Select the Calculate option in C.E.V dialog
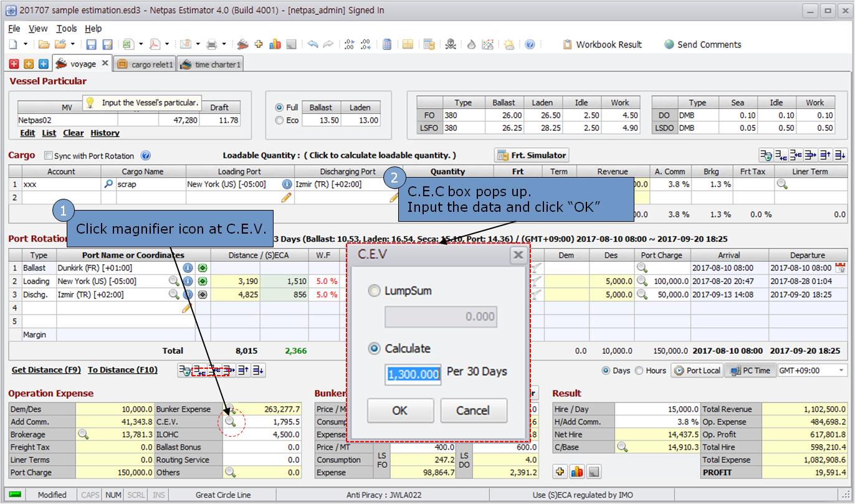The height and width of the screenshot is (504, 855). pyautogui.click(x=374, y=348)
